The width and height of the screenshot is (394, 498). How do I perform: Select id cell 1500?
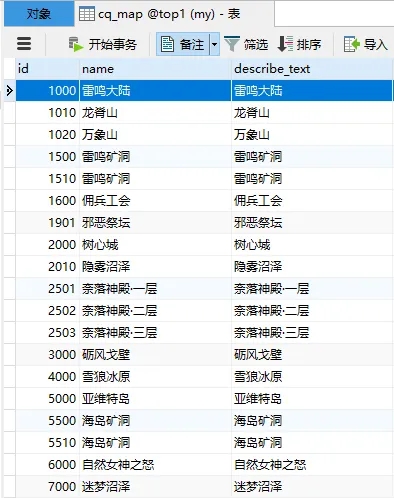(x=47, y=157)
